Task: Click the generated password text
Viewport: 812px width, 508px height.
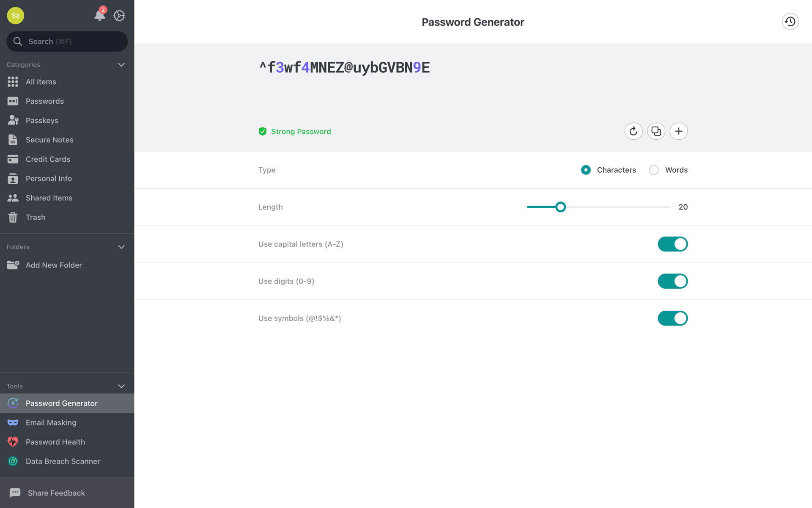Action: pos(344,67)
